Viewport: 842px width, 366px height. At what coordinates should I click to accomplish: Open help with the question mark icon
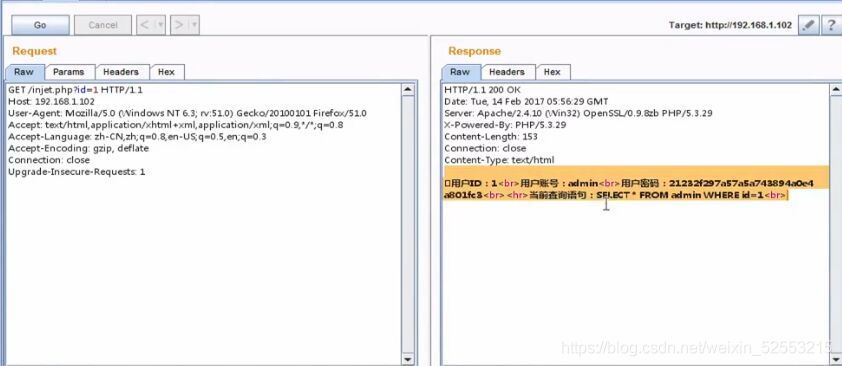(831, 25)
